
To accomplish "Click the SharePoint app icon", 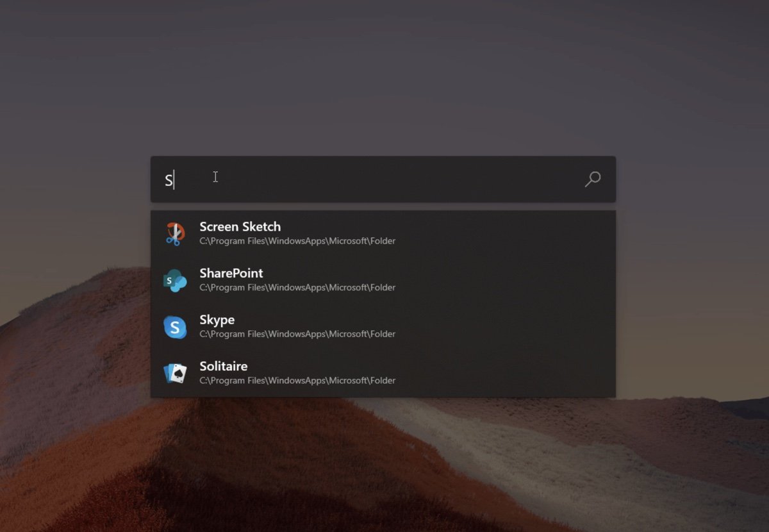I will pyautogui.click(x=174, y=280).
